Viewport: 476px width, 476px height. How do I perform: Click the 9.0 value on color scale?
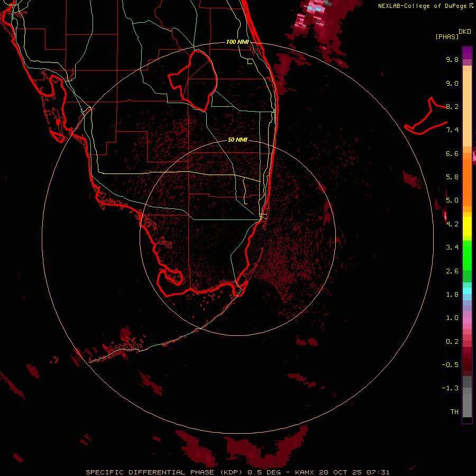click(452, 83)
